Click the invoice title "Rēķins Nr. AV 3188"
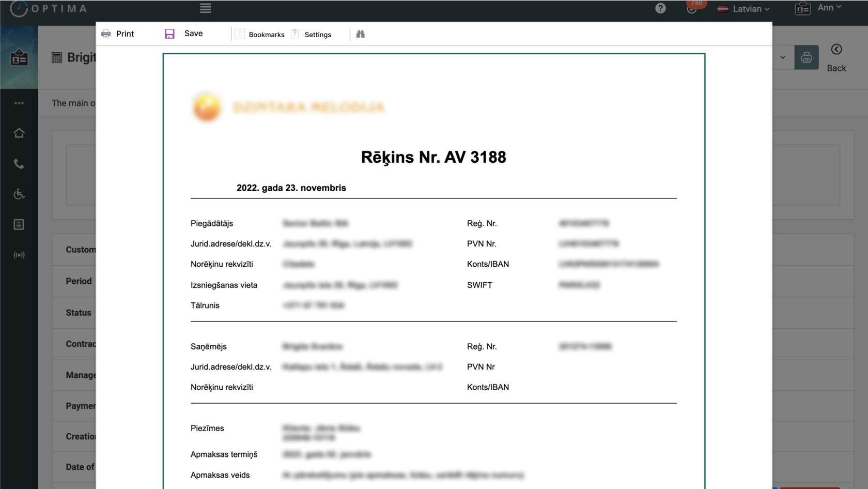The height and width of the screenshot is (489, 868). [433, 157]
